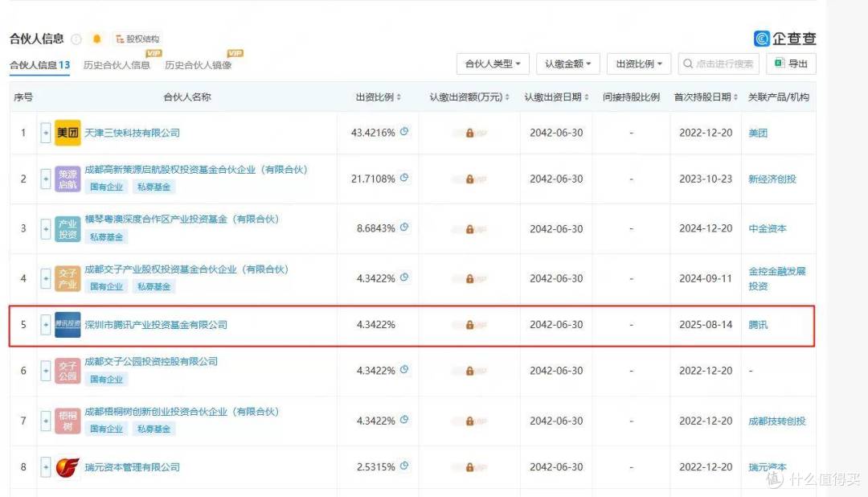
Task: Open share history icon beside 21.7108%
Action: click(404, 177)
